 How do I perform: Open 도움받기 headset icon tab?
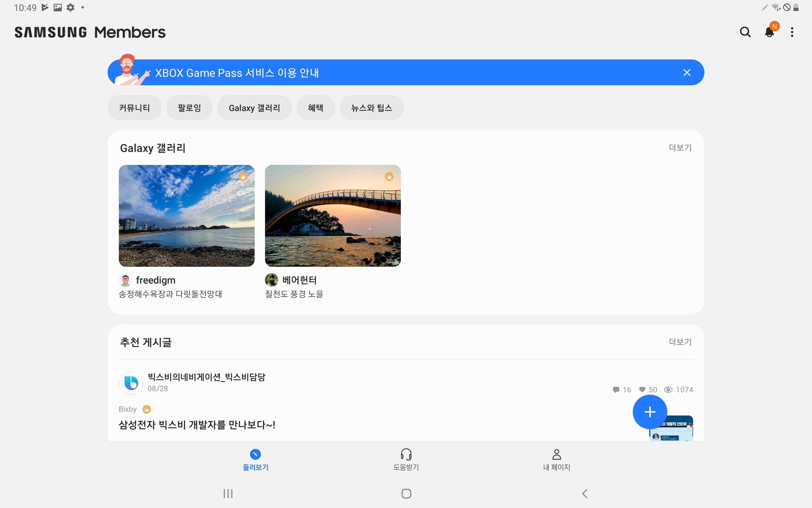coord(406,459)
